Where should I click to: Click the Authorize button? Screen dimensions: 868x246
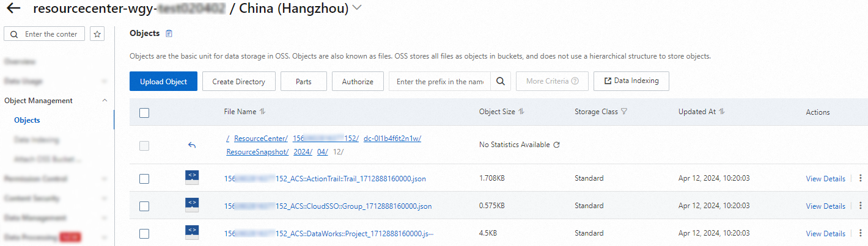[358, 81]
